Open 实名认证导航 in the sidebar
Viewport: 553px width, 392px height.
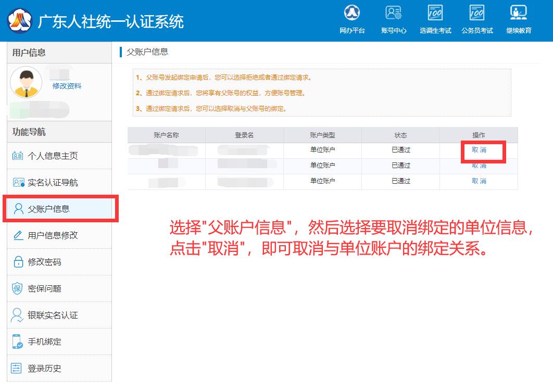tap(53, 182)
